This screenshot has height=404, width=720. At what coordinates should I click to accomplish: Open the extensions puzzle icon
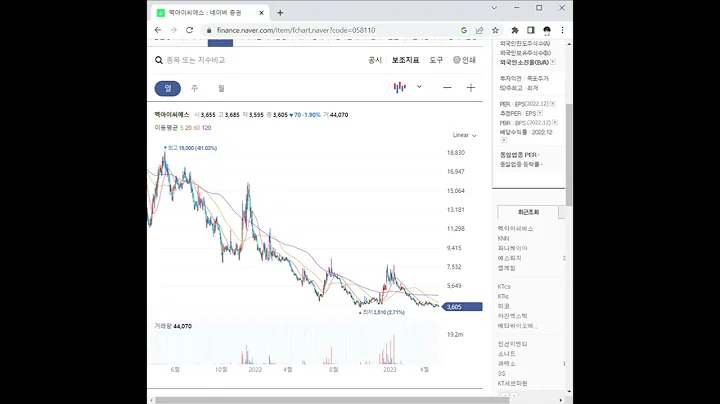tap(515, 30)
